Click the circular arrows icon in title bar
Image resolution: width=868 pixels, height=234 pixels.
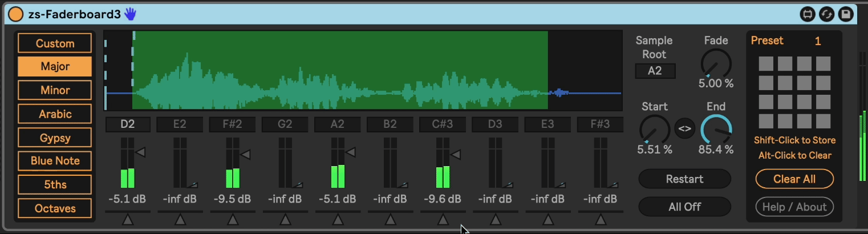pos(826,14)
